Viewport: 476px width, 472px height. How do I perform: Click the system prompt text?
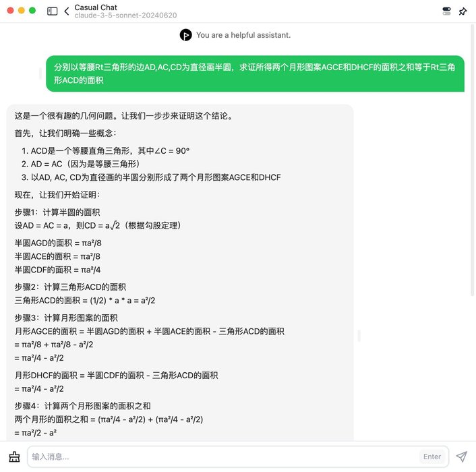[243, 35]
